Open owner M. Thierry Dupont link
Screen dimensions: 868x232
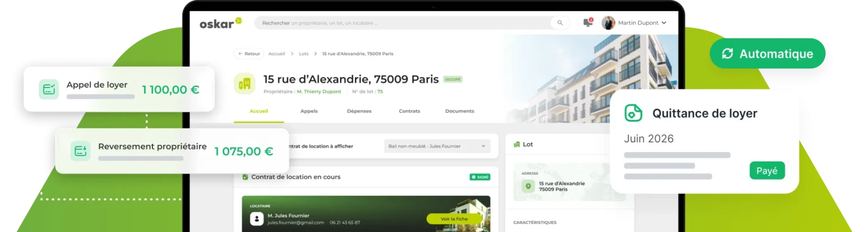coord(319,92)
